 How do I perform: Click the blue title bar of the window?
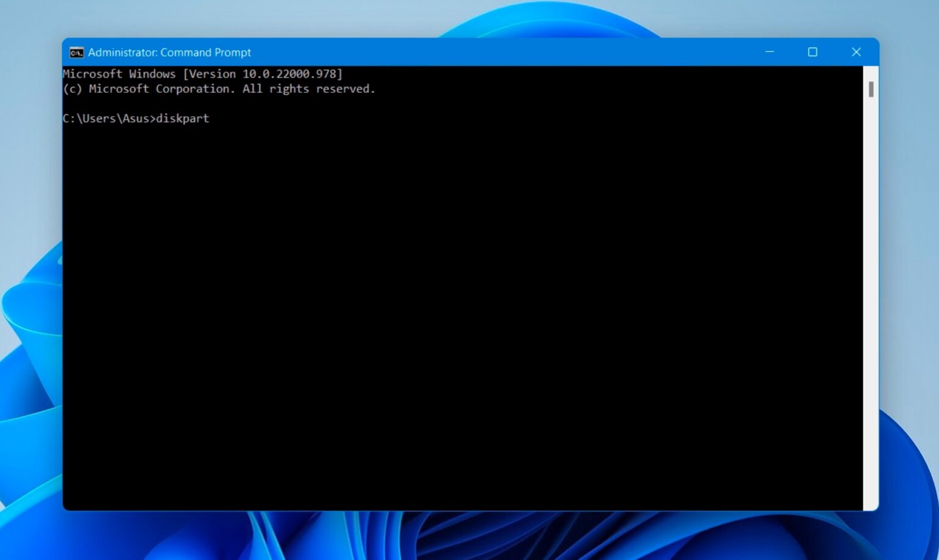tap(428, 53)
